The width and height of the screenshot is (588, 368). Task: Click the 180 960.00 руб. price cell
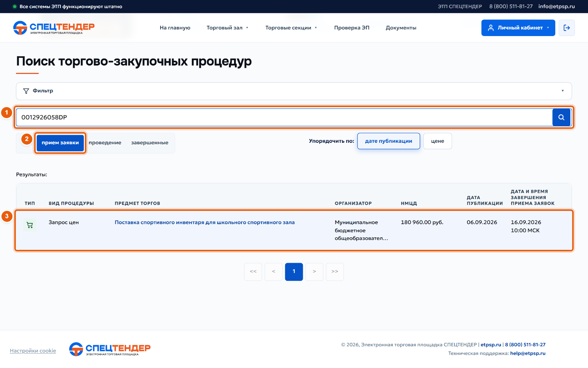[x=422, y=222]
